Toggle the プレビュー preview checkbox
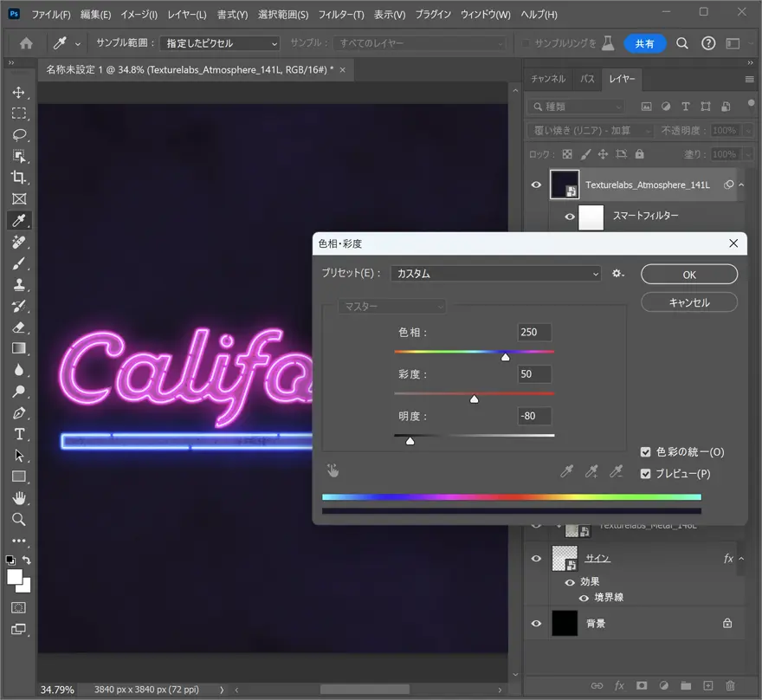Image resolution: width=762 pixels, height=700 pixels. [645, 474]
